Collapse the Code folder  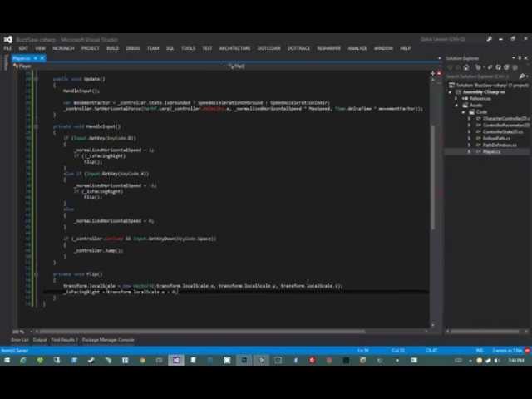pyautogui.click(x=463, y=111)
